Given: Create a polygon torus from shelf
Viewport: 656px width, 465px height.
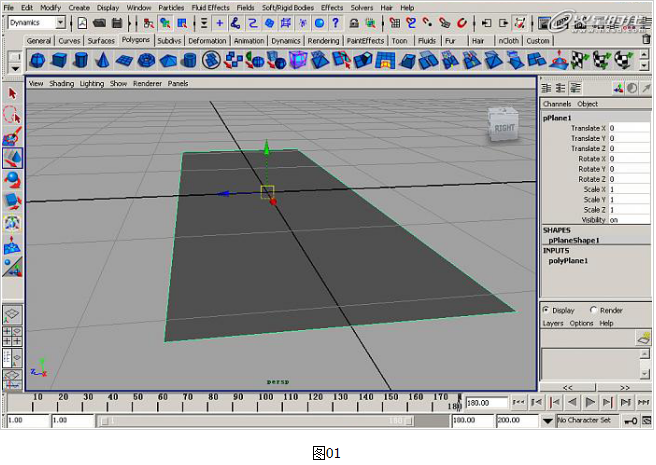Looking at the screenshot, I should tap(146, 60).
